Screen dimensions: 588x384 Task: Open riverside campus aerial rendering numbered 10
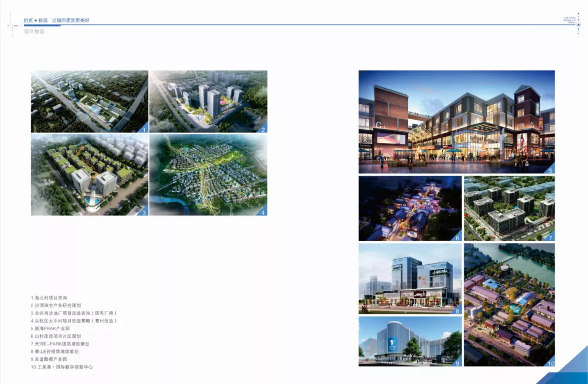coord(509,305)
